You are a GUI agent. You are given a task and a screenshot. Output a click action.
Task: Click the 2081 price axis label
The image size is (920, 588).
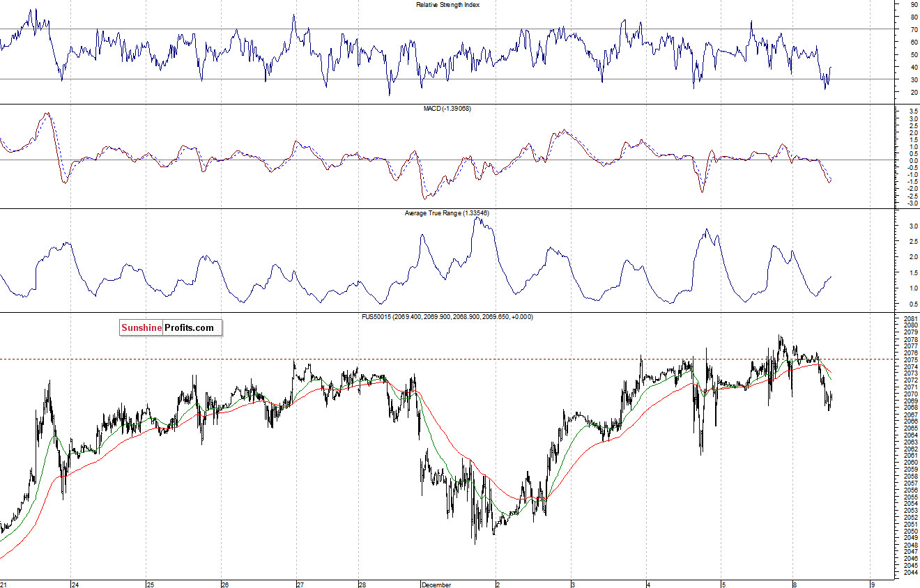(x=910, y=318)
